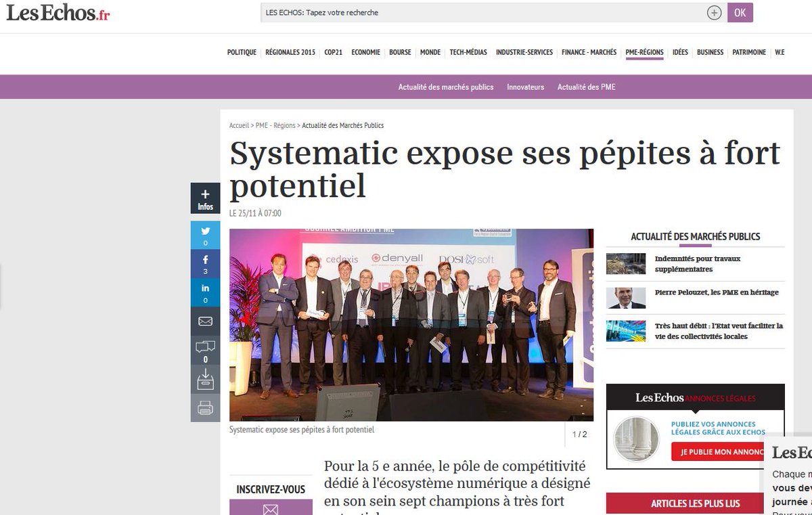Image resolution: width=812 pixels, height=515 pixels.
Task: Open the plus Infos sidebar button
Action: point(205,199)
